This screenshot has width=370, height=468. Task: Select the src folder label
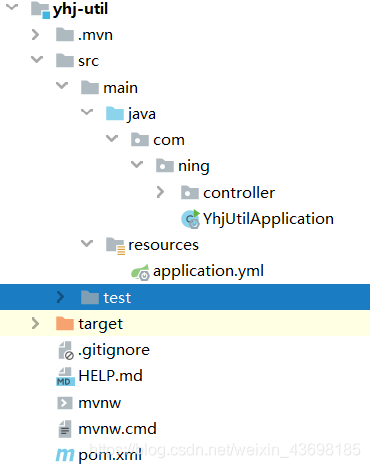coord(88,61)
